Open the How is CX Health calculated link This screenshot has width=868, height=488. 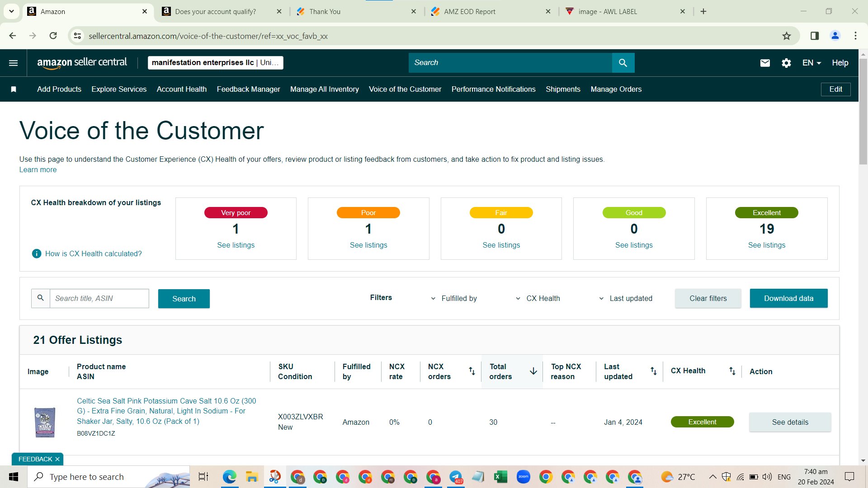tap(94, 254)
